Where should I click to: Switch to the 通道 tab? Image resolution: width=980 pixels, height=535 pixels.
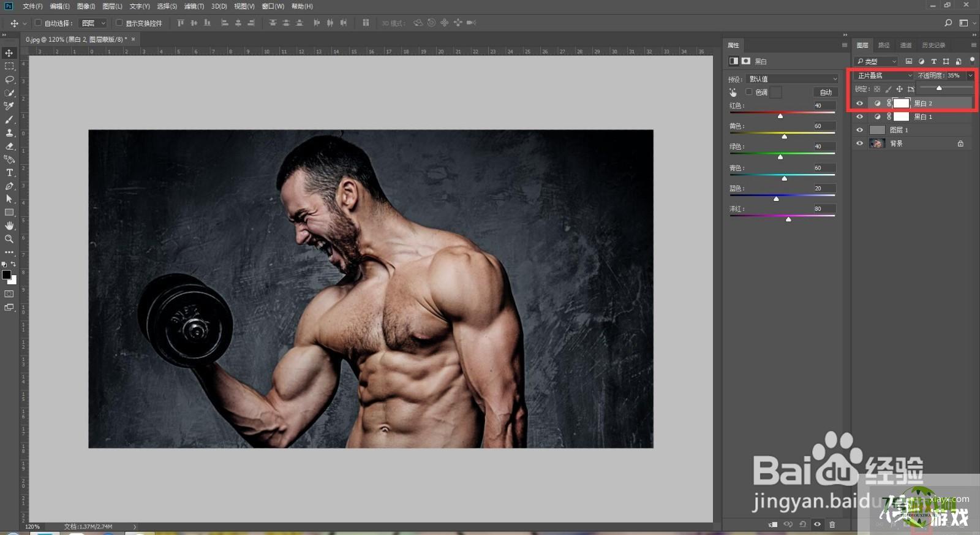tap(906, 45)
